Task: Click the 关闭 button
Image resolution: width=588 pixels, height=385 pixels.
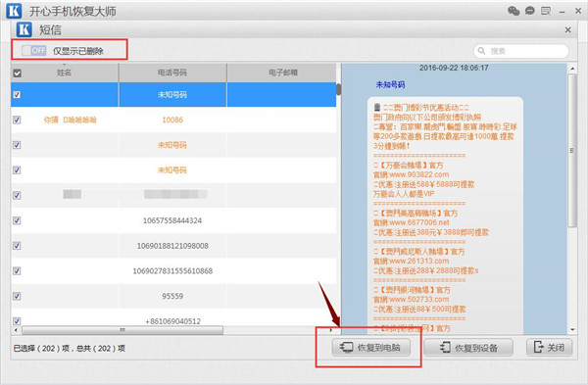Action: [x=550, y=348]
